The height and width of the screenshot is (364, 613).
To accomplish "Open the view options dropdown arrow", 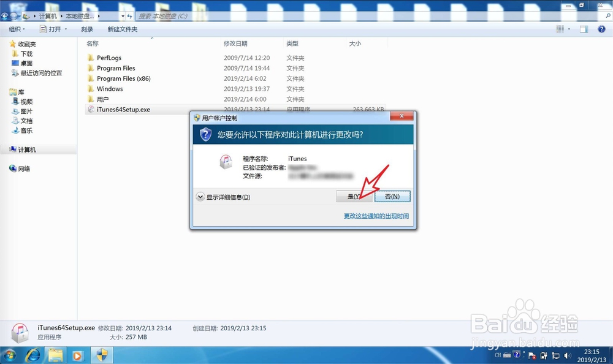I will pos(569,29).
